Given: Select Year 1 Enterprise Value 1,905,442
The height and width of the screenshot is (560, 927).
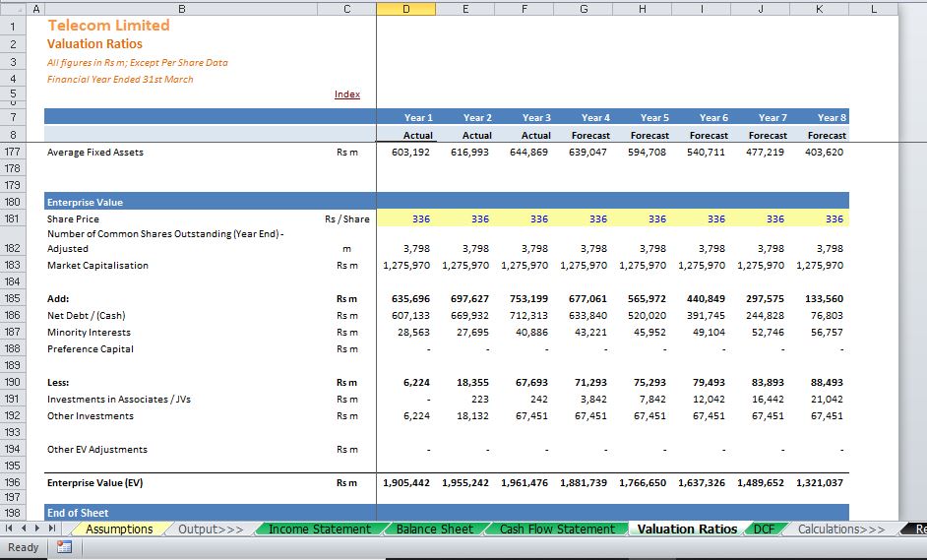Looking at the screenshot, I should point(406,482).
